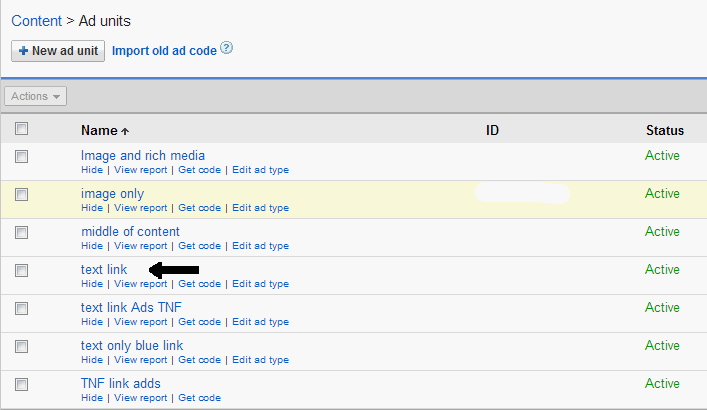Edit ad type of text link Ads TNF

click(x=261, y=322)
